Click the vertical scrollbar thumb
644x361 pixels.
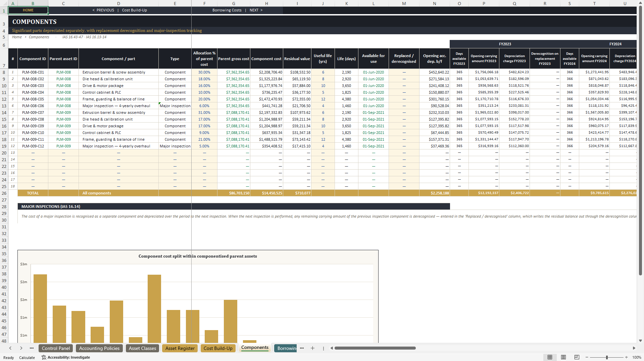click(x=640, y=140)
